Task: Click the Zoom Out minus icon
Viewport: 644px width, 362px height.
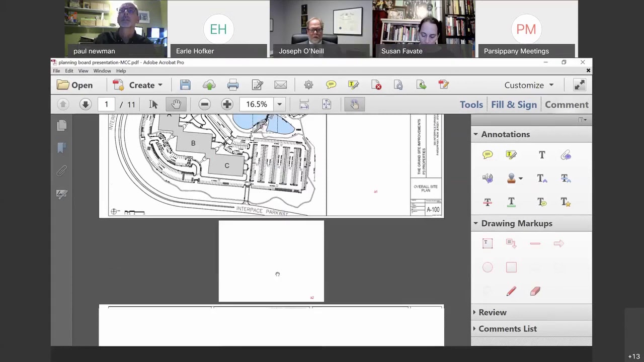Action: click(204, 105)
